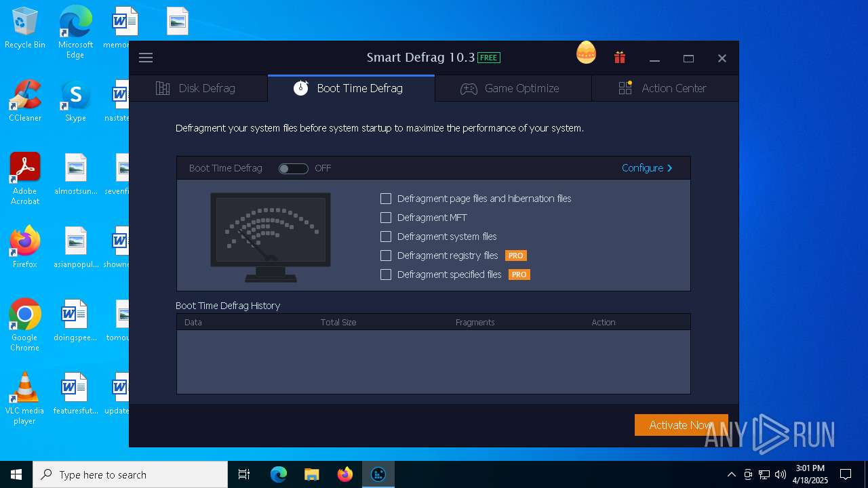Screen dimensions: 868x488
Task: Check the Defragment specified files option
Action: tap(386, 274)
